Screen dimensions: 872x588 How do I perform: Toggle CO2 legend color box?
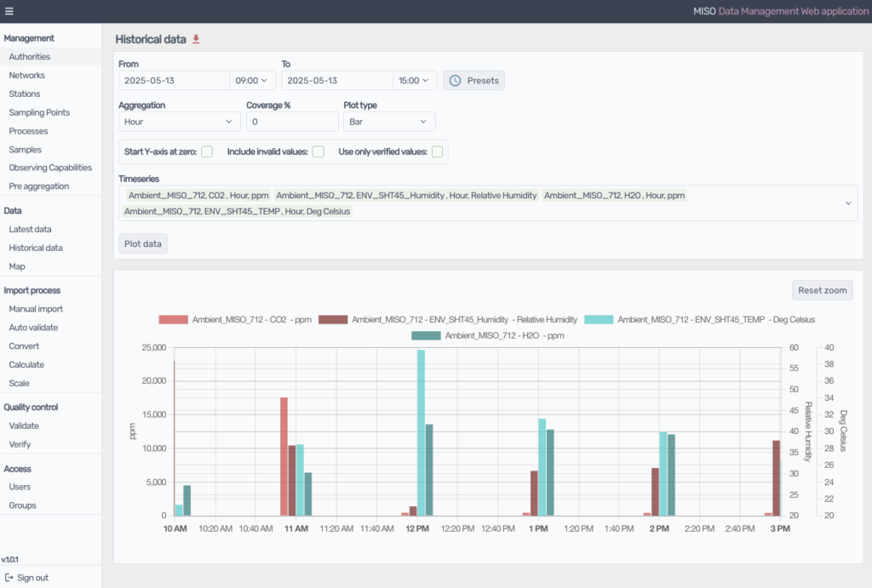tap(173, 320)
